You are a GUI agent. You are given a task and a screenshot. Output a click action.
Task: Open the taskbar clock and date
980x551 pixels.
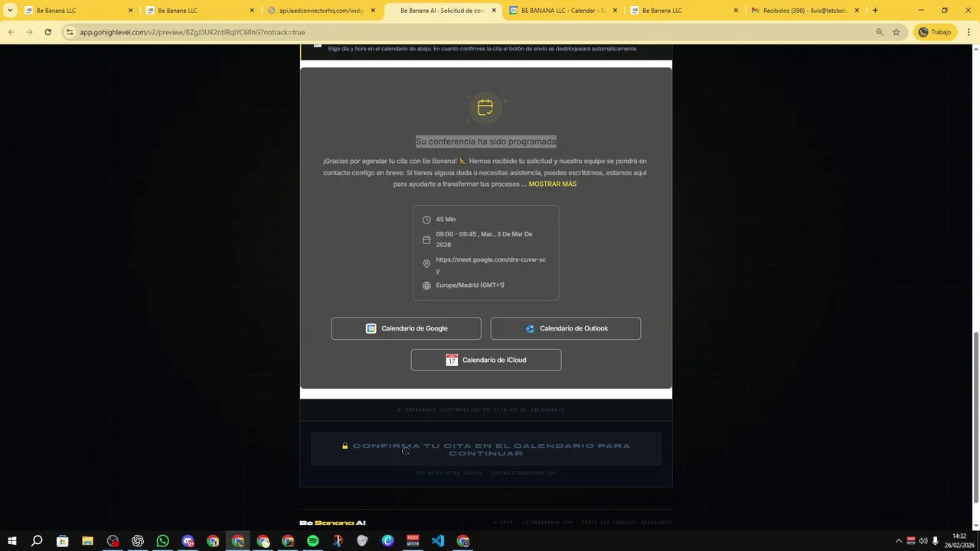click(x=959, y=541)
